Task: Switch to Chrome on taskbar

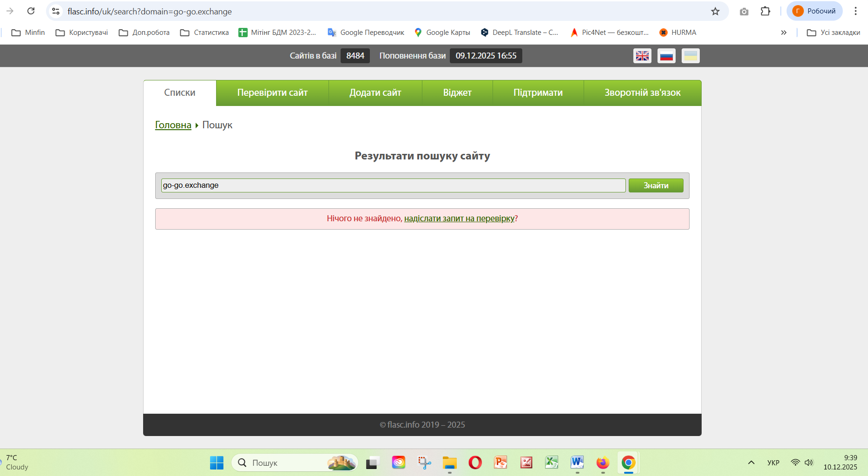Action: [x=628, y=463]
